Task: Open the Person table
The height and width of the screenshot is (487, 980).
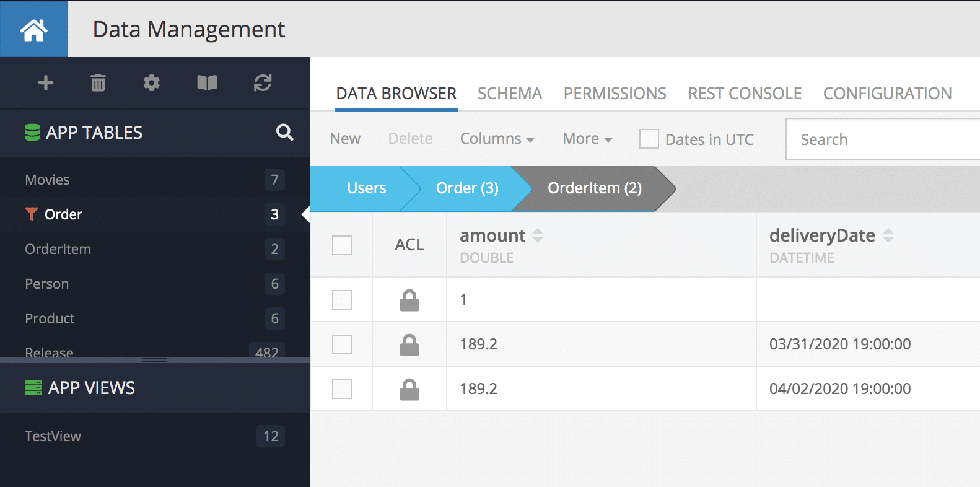Action: click(155, 284)
